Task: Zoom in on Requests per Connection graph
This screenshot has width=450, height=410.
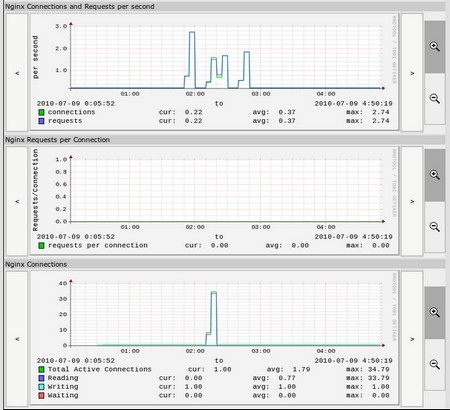Action: pyautogui.click(x=435, y=175)
